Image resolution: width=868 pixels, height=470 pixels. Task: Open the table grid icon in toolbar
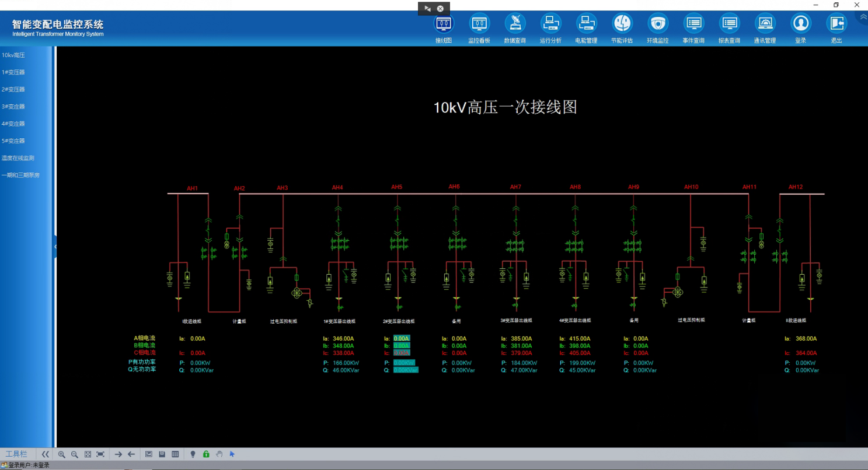pyautogui.click(x=175, y=454)
